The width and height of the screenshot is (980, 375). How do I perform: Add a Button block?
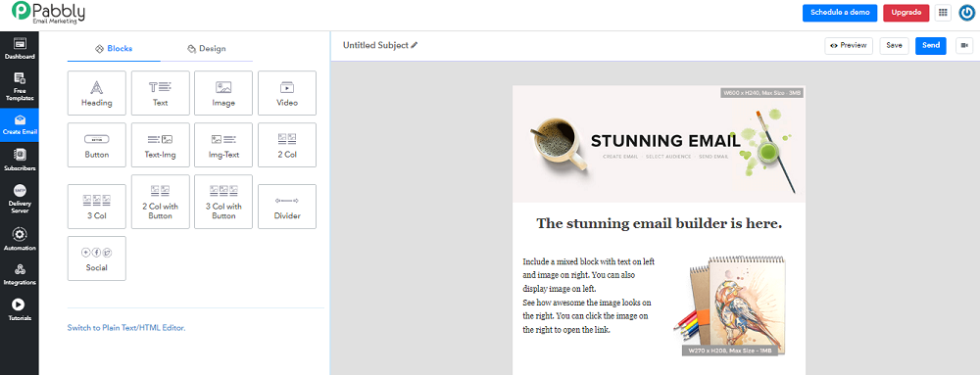click(x=97, y=145)
